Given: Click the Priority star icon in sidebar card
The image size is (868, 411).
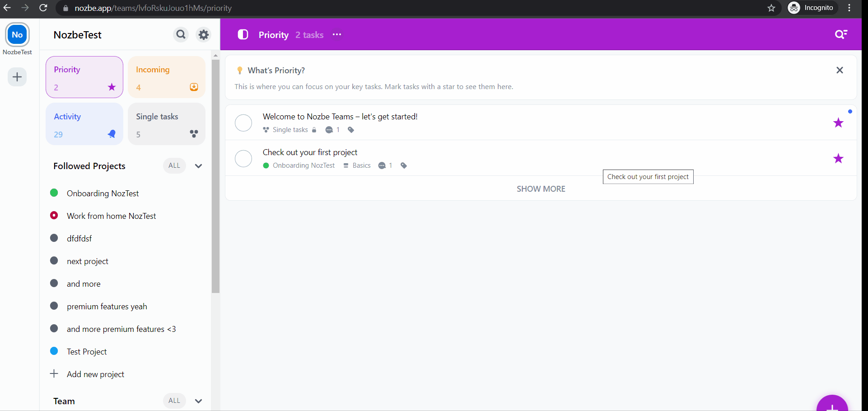Looking at the screenshot, I should pyautogui.click(x=112, y=87).
